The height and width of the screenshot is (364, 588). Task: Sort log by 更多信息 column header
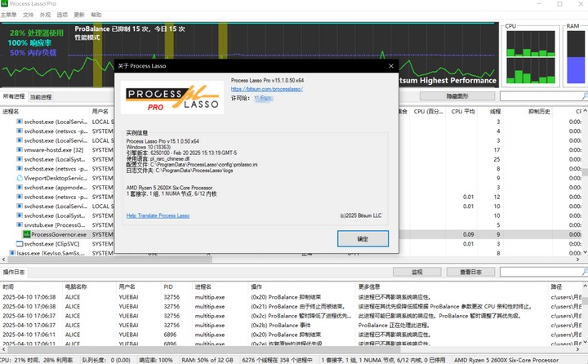(x=452, y=286)
